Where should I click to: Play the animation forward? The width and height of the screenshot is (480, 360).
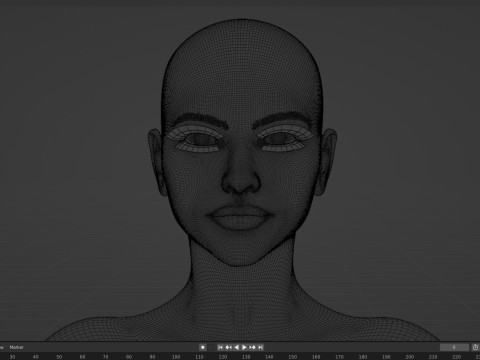[x=244, y=347]
